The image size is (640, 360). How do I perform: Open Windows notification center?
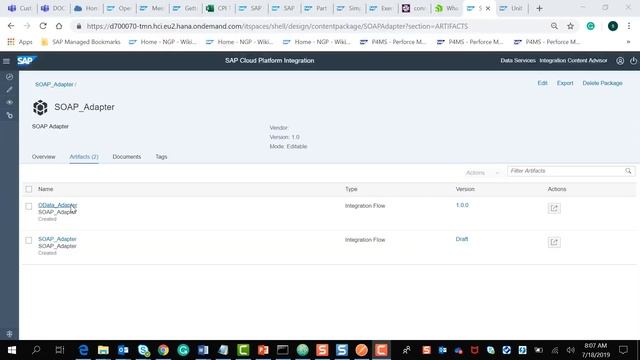tap(623, 350)
